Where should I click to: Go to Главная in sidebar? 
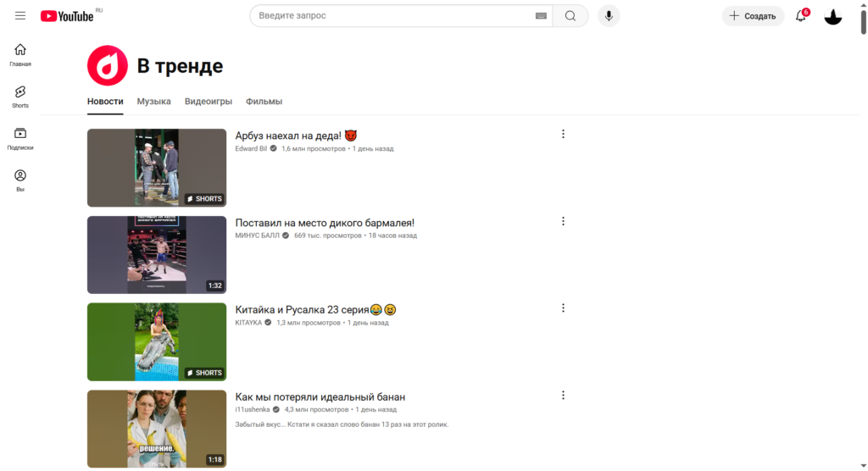pyautogui.click(x=20, y=55)
